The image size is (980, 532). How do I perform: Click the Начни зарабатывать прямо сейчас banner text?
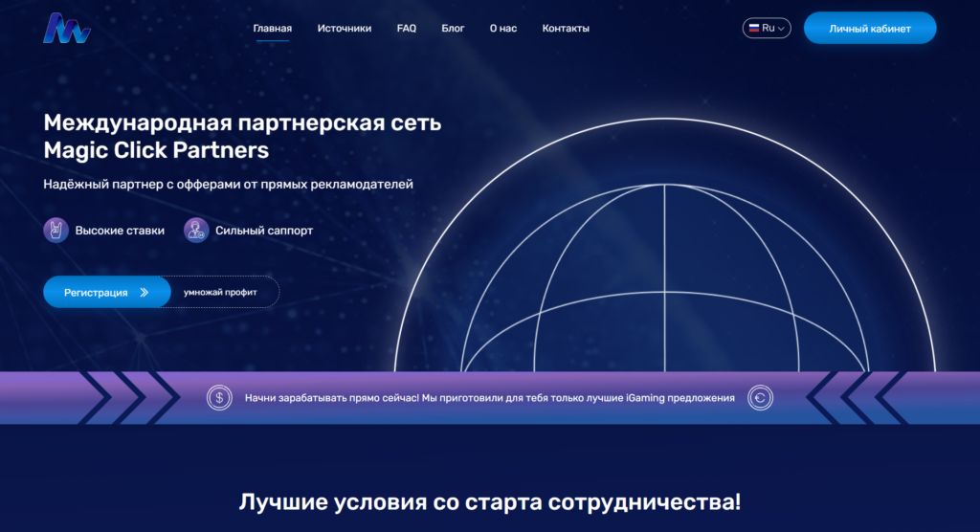[x=489, y=398]
